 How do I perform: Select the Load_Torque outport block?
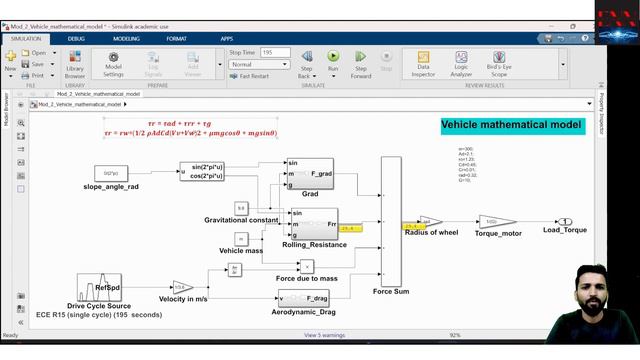click(565, 222)
